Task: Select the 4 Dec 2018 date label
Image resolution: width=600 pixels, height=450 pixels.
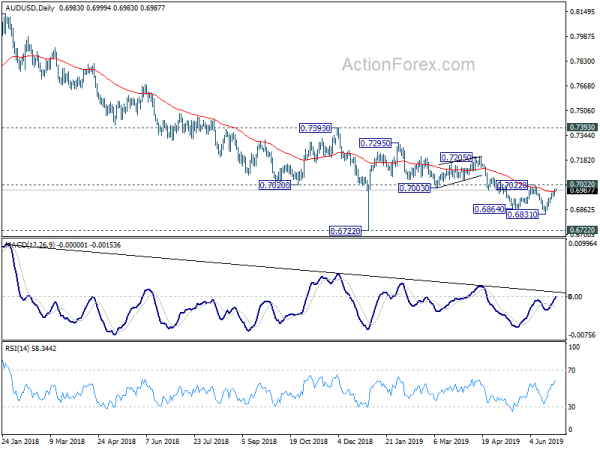Action: [x=355, y=441]
